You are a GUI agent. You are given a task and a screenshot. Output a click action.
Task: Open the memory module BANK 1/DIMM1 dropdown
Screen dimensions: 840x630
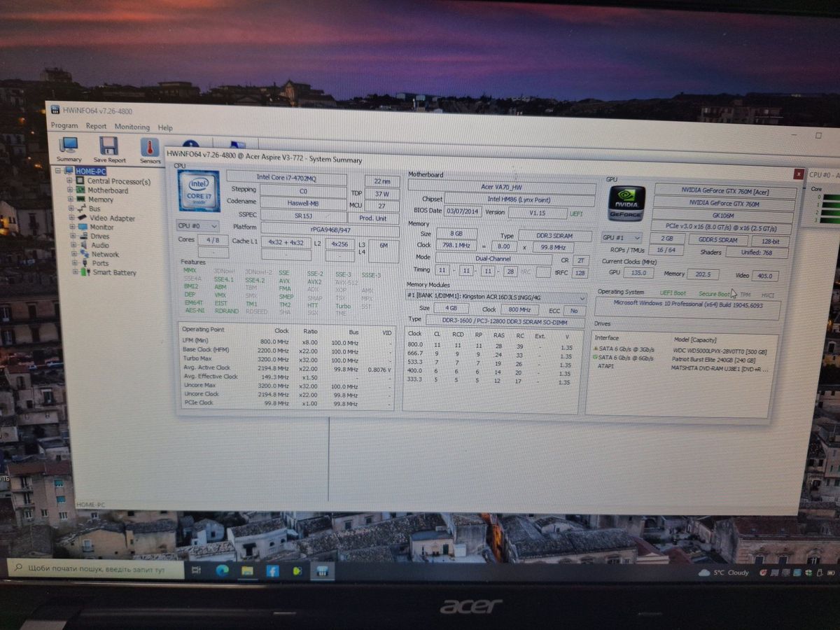pos(496,297)
